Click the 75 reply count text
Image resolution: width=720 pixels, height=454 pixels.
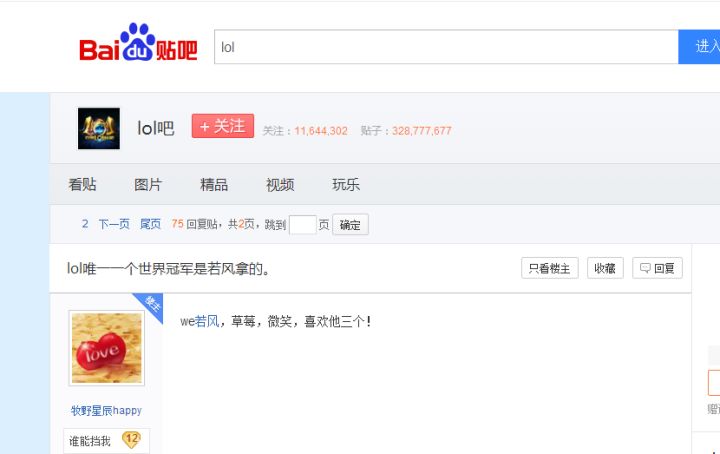click(x=178, y=224)
